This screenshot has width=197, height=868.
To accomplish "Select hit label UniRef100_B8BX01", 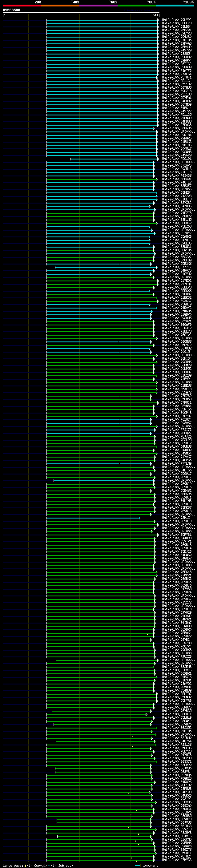I will [x=177, y=179].
